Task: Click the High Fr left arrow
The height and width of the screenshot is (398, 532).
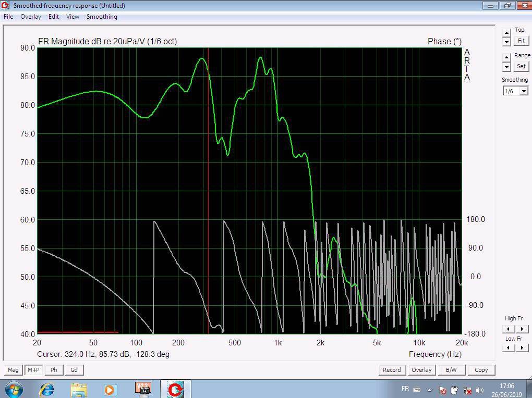Action: [509, 329]
